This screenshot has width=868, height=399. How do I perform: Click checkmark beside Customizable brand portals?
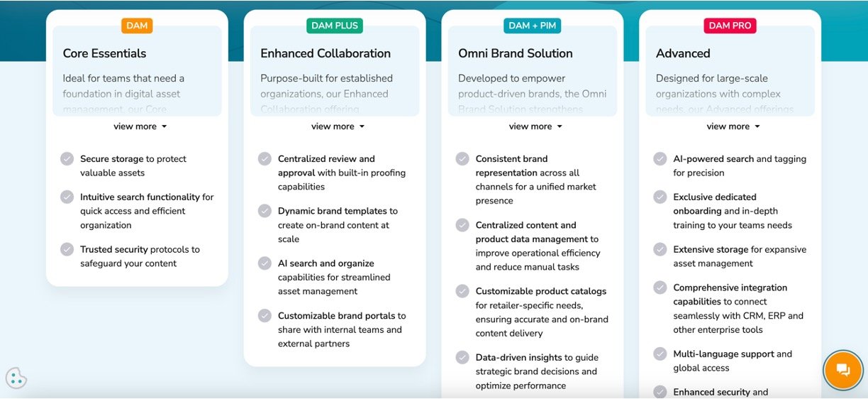(265, 315)
